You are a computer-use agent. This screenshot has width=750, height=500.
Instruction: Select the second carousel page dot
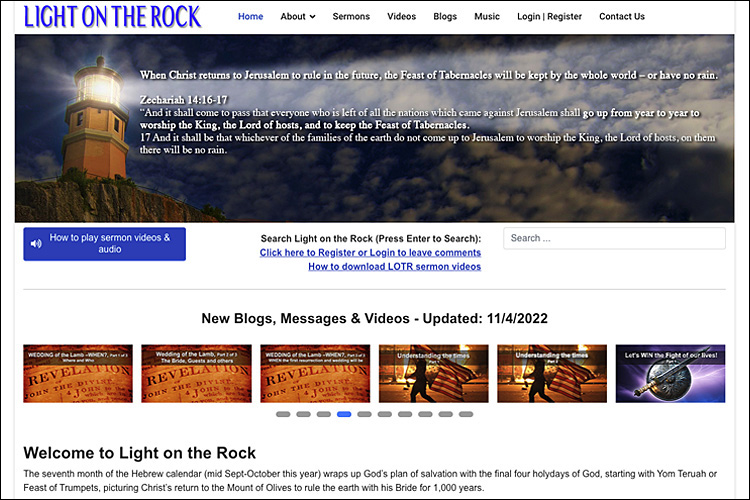click(x=303, y=414)
